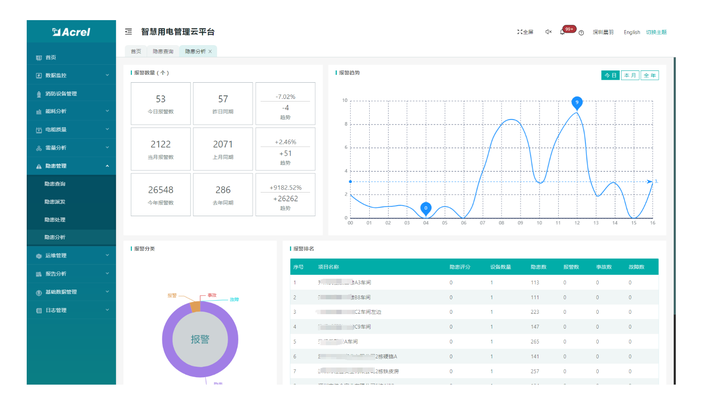Expand the 需量分析 menu chevron
This screenshot has width=720, height=403.
107,147
